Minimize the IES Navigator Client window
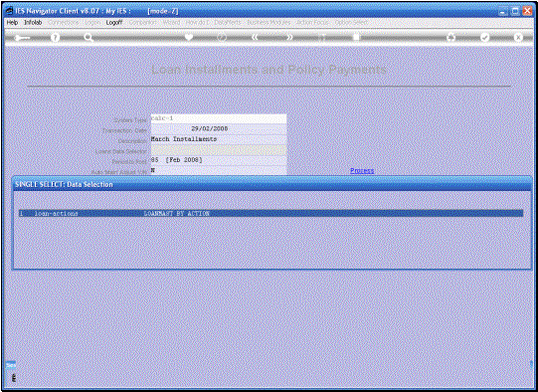Screen dimensions: 538x392 (x=503, y=11)
